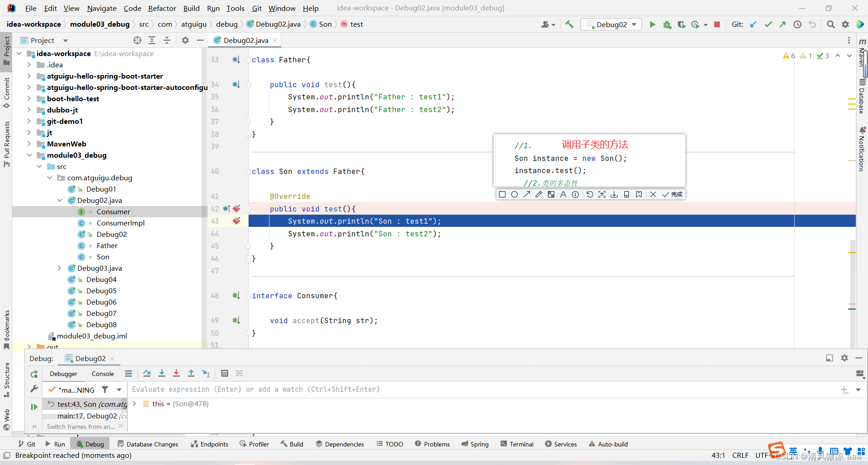The width and height of the screenshot is (868, 465).
Task: Click Evaluate expression input field
Action: [x=484, y=389]
